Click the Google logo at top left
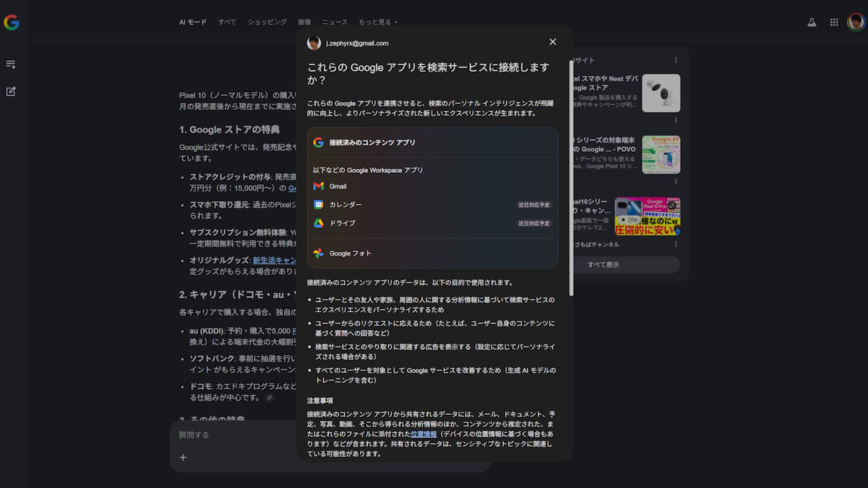 [11, 22]
